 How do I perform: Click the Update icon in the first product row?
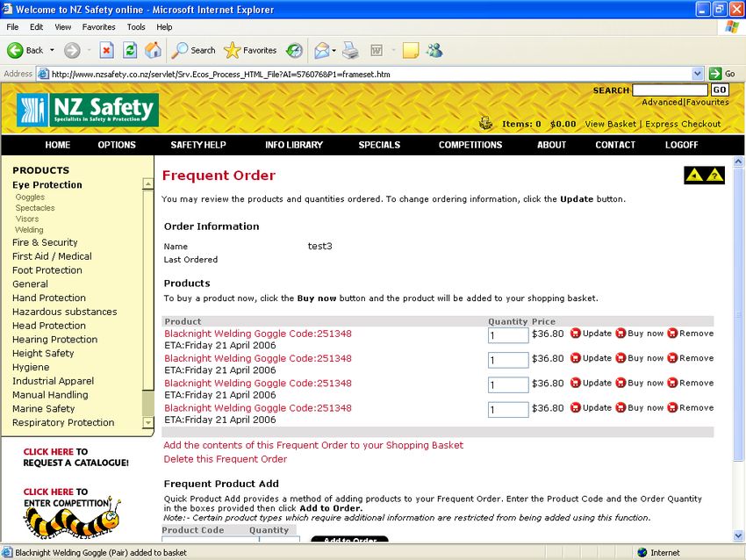coord(575,333)
